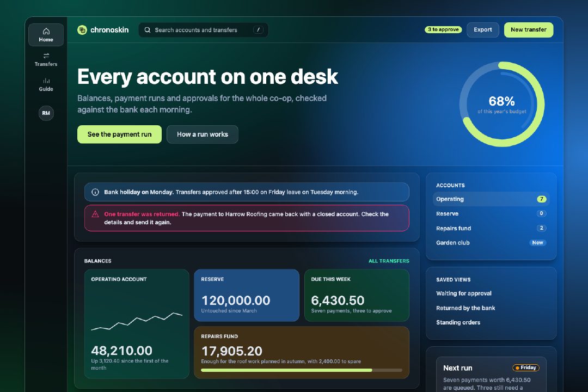
Task: Go to Transfers in the sidebar
Action: (46, 60)
